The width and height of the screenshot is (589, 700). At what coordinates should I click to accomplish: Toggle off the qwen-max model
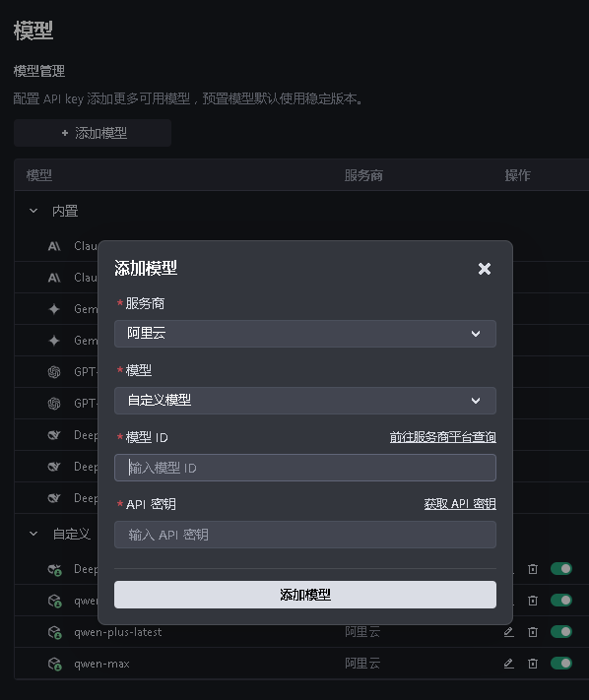pyautogui.click(x=561, y=663)
